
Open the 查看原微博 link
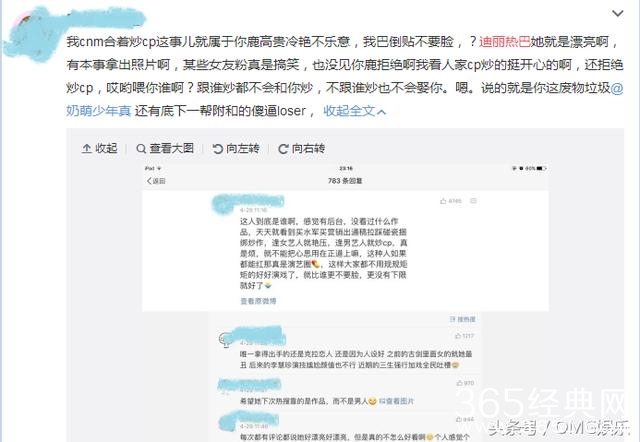258,301
